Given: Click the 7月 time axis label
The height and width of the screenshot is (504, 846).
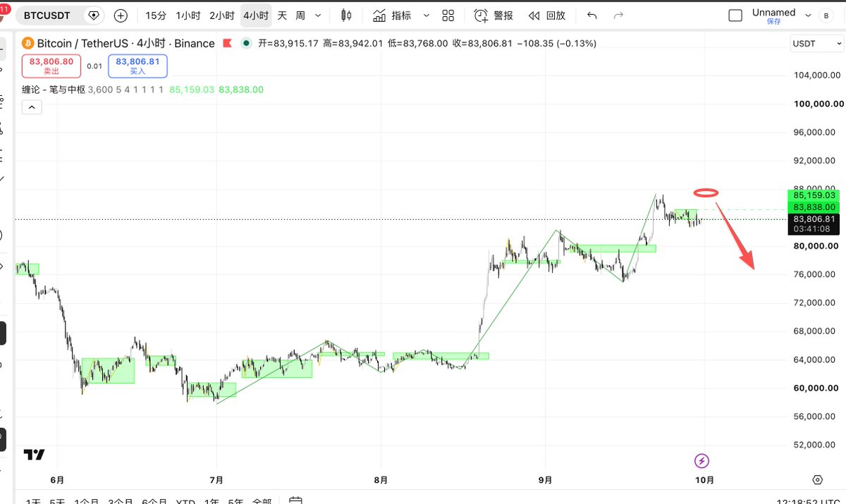Looking at the screenshot, I should point(216,480).
